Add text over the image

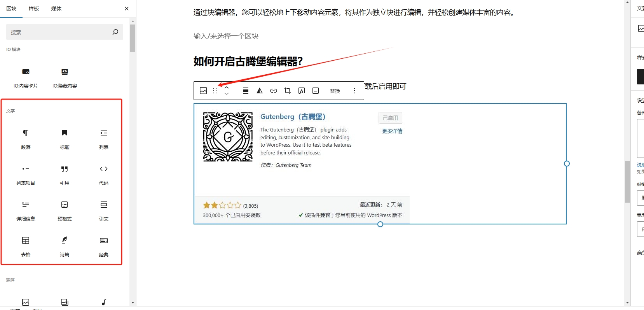302,91
